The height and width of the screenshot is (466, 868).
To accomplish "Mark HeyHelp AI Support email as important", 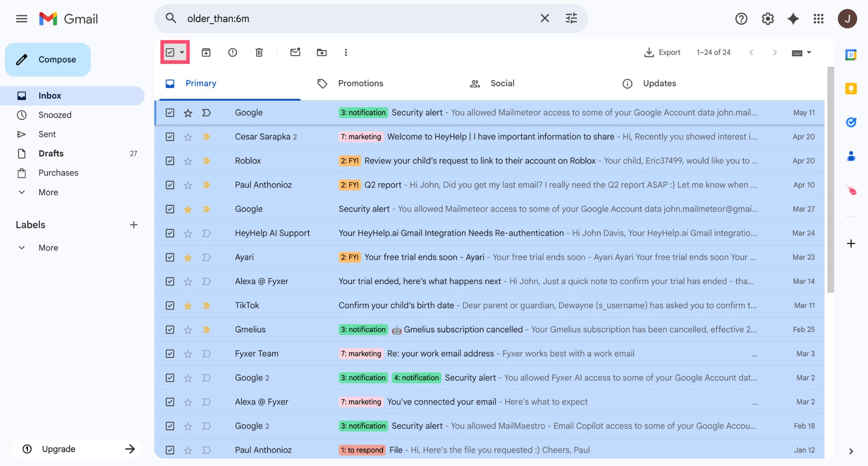I will pos(206,233).
